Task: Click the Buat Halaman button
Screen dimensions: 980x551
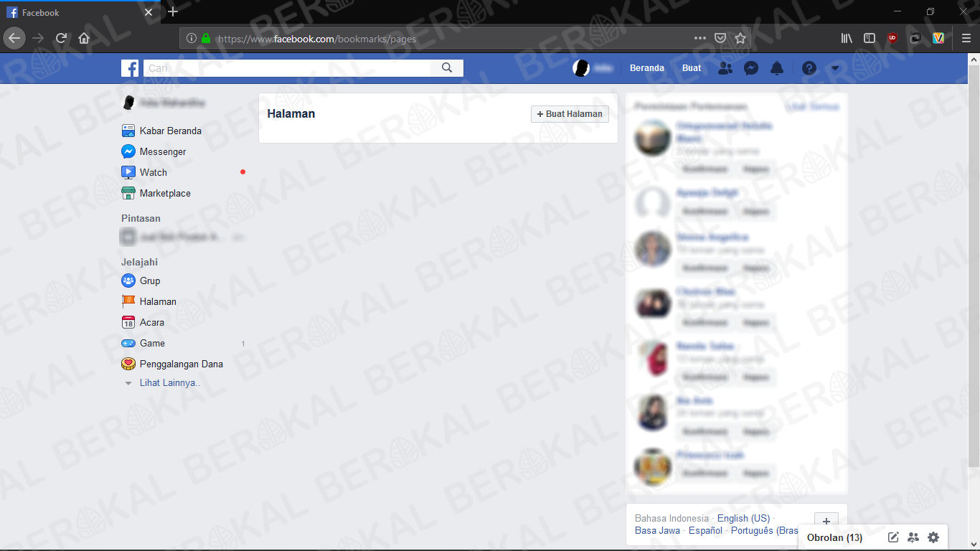Action: 570,113
